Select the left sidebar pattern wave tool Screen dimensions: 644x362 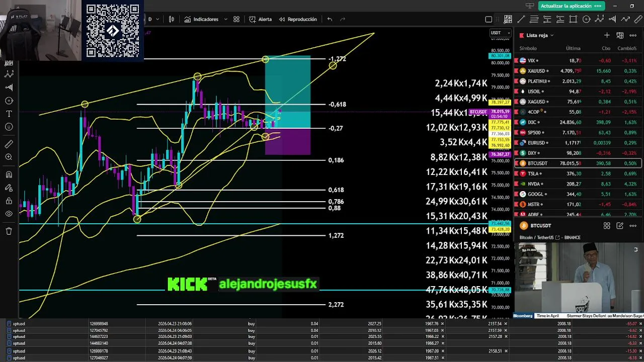[x=9, y=74]
